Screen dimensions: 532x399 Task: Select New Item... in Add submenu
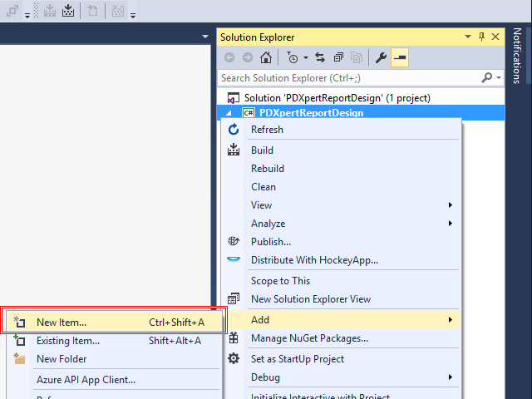click(x=115, y=323)
